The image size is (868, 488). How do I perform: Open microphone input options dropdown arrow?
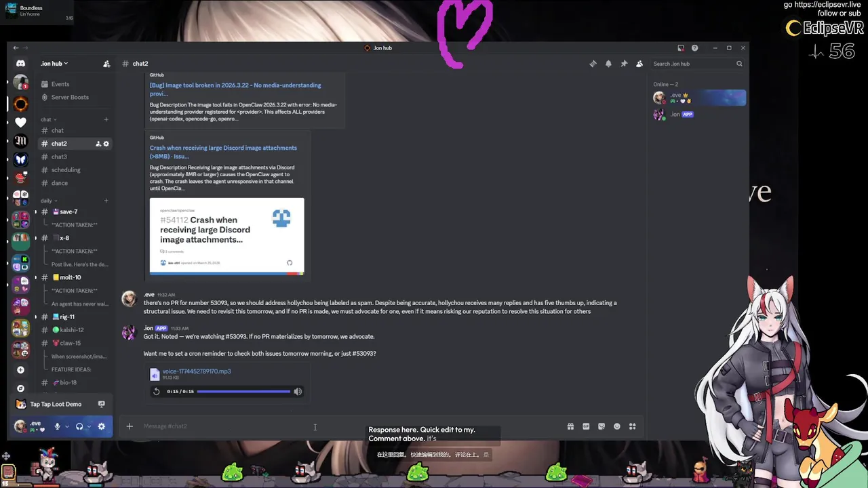pos(66,426)
